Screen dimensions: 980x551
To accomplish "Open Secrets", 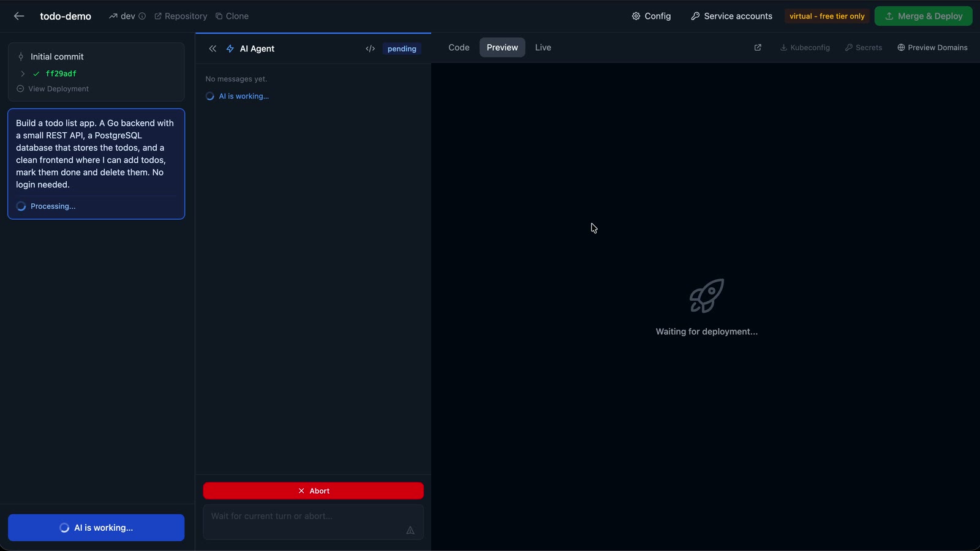I will coord(864,48).
